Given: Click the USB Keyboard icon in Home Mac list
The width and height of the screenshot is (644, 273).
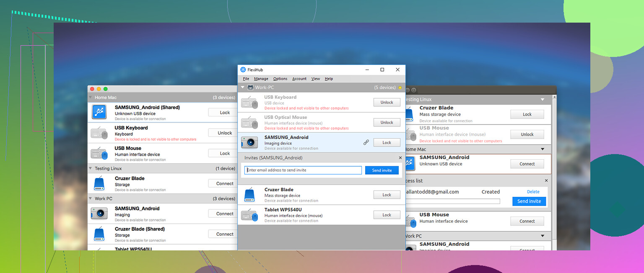Looking at the screenshot, I should coord(99,133).
